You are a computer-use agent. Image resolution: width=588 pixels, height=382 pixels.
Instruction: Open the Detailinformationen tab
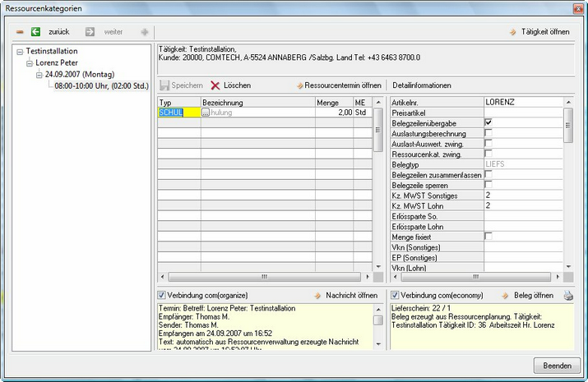tap(421, 85)
